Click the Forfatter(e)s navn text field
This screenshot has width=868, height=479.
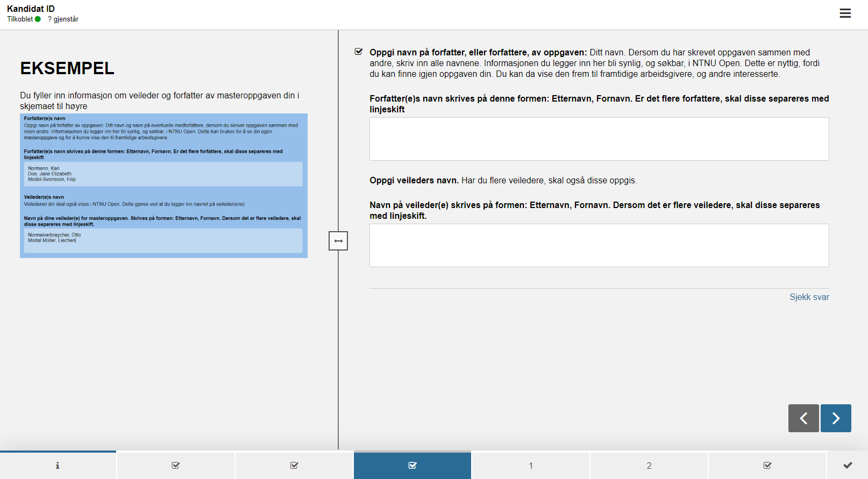[599, 139]
